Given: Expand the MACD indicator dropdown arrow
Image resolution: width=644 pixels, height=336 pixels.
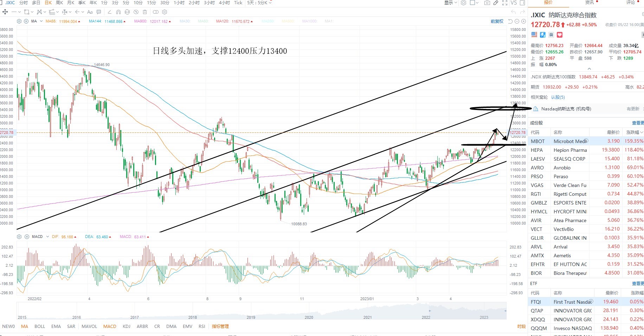Looking at the screenshot, I should [x=47, y=237].
